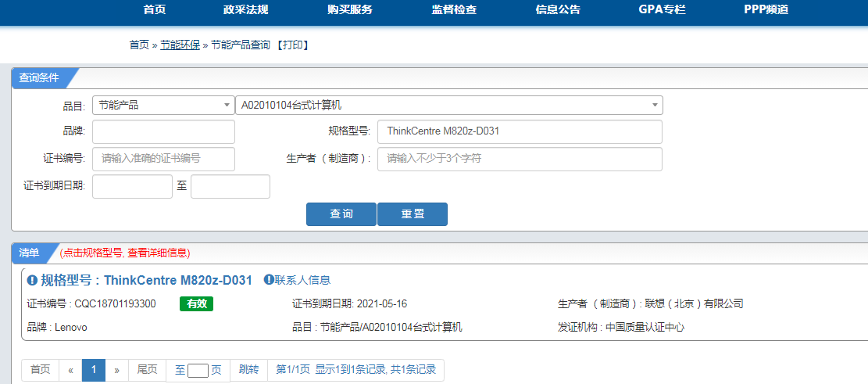Screen dimensions: 868x384
Task: Click the 第1/1页 record count text
Action: pos(356,370)
